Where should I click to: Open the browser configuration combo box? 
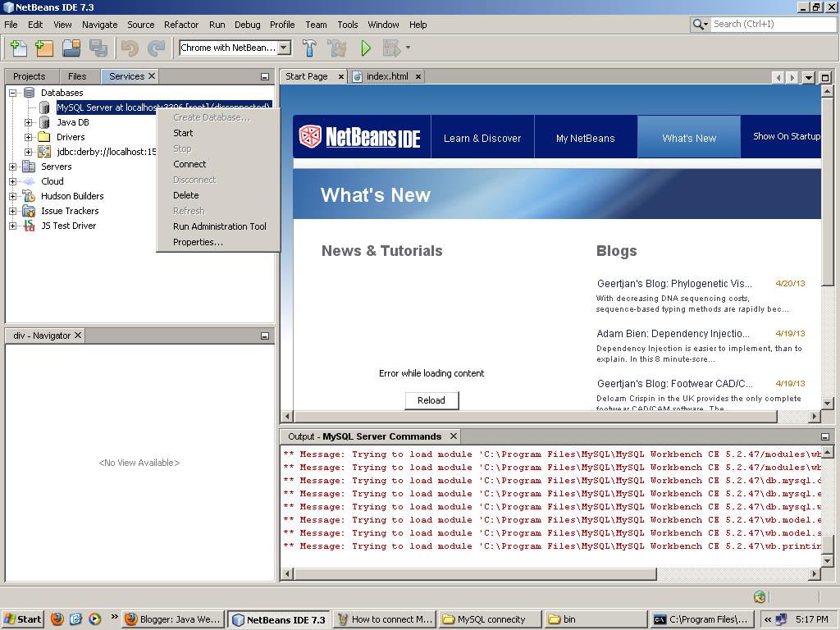point(235,48)
